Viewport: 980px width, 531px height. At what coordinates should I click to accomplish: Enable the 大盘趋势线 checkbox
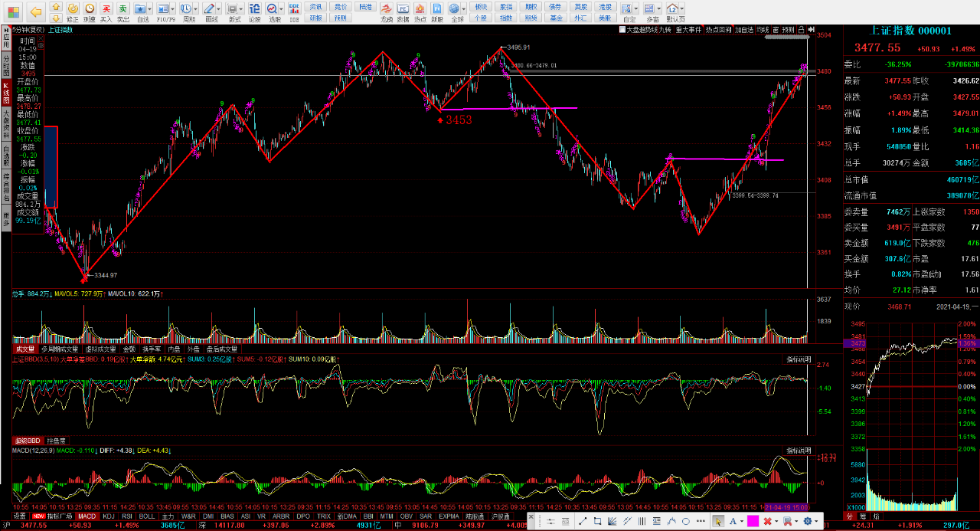click(x=622, y=30)
